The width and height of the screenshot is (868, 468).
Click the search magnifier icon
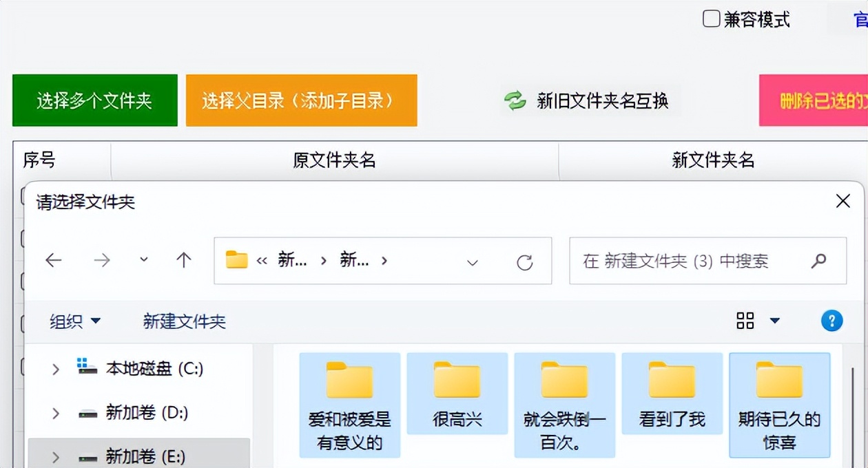(x=819, y=261)
